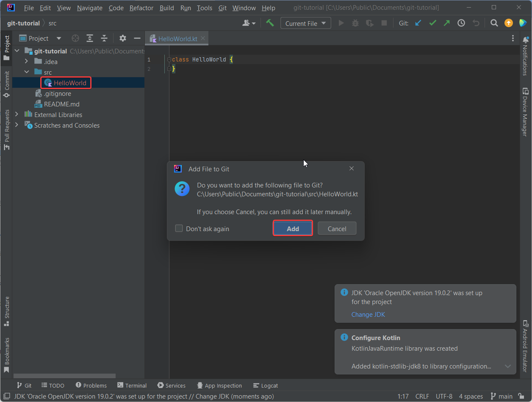Collapse all nodes in the Project panel
Viewport: 532px width, 402px height.
tap(104, 38)
